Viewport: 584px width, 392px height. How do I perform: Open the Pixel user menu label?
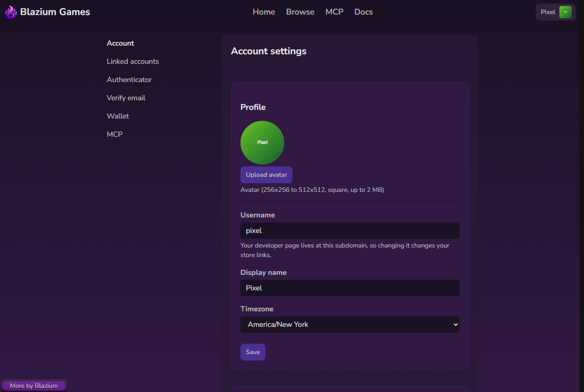(548, 12)
